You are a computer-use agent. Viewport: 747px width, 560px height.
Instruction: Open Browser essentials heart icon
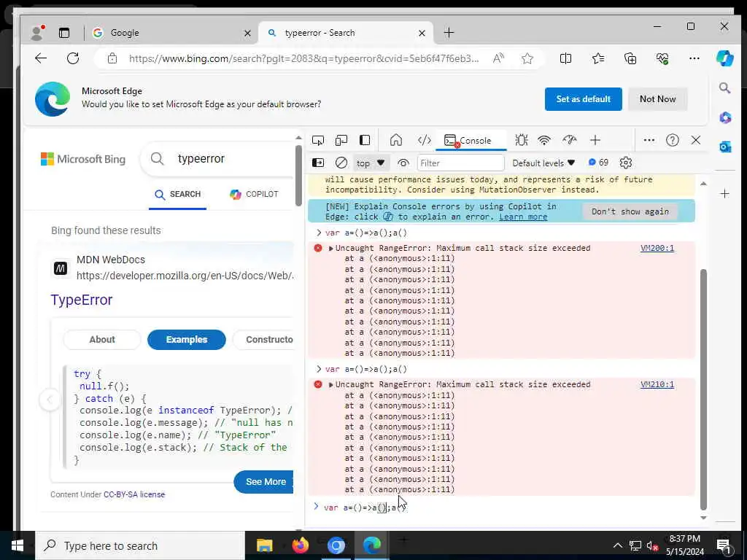point(662,58)
